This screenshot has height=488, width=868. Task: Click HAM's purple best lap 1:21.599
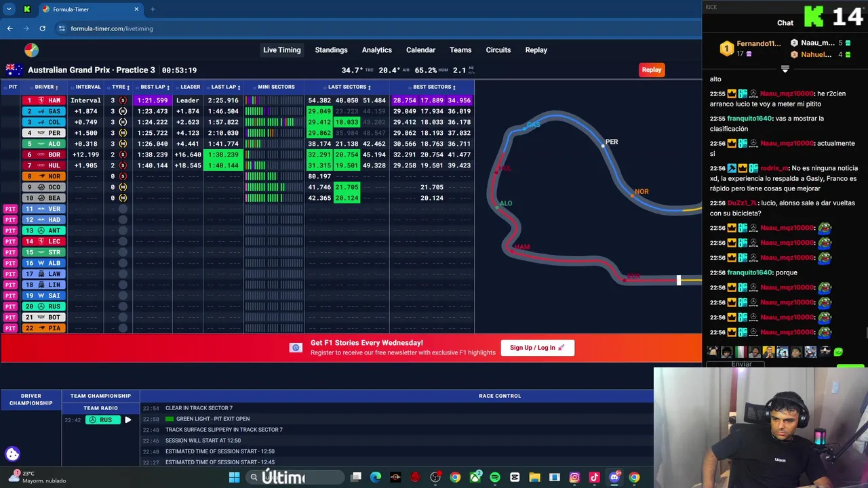point(153,100)
